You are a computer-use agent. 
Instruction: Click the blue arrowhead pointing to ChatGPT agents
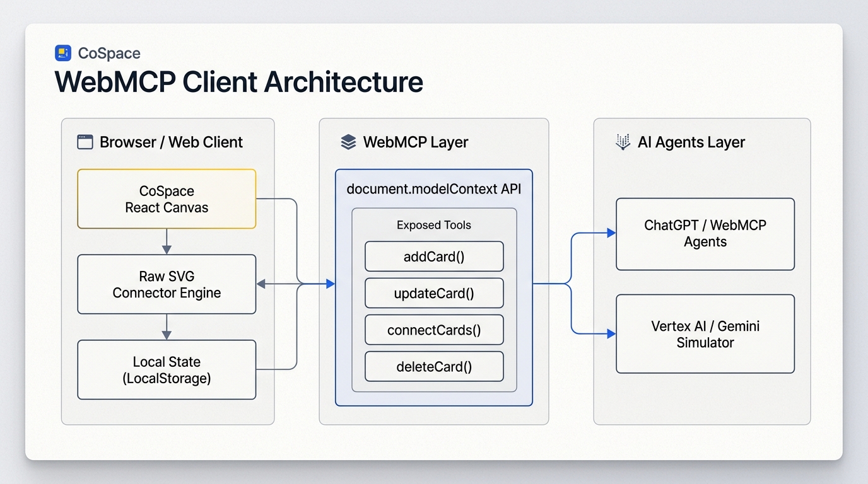611,233
